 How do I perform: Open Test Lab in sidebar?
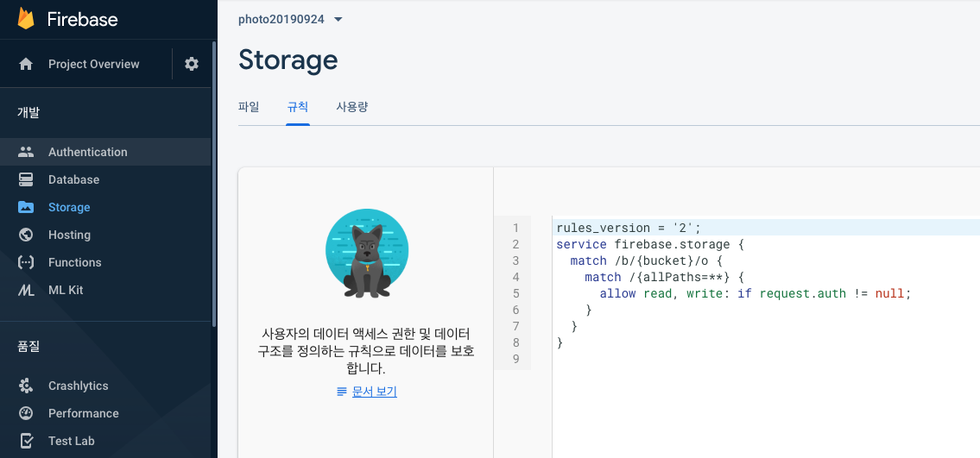tap(105, 441)
